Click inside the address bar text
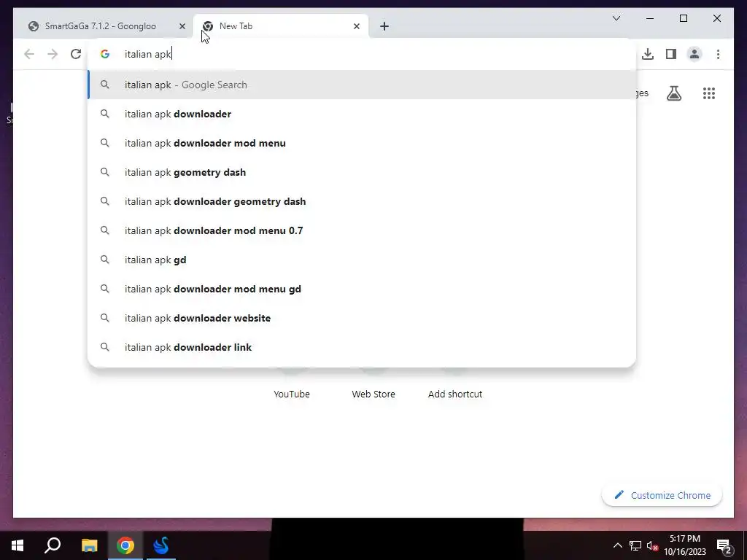The width and height of the screenshot is (747, 560). (x=147, y=54)
